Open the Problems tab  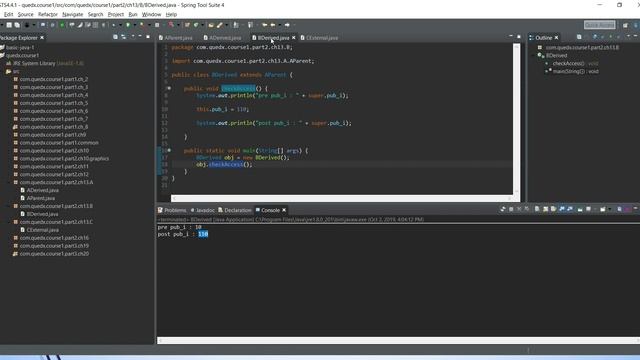[x=172, y=210]
